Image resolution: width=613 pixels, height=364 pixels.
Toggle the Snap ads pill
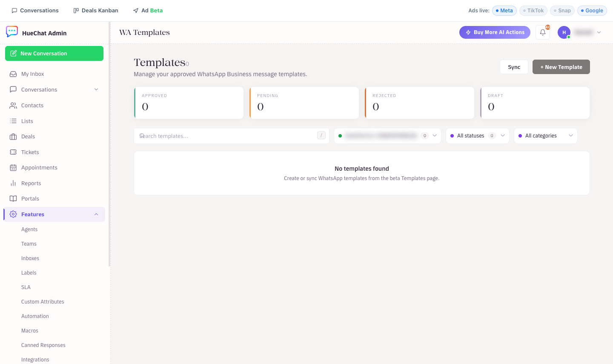pyautogui.click(x=562, y=11)
